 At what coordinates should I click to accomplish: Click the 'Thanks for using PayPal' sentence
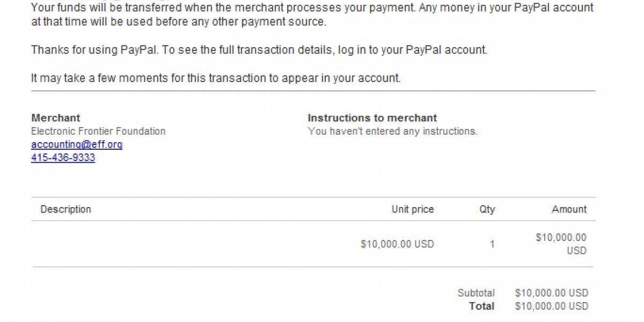[259, 50]
